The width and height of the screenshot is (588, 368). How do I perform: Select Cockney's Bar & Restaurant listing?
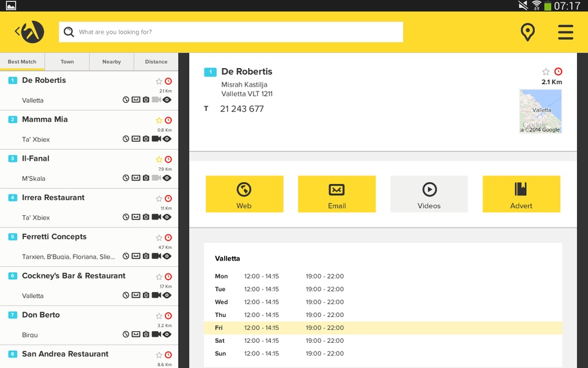click(x=89, y=286)
